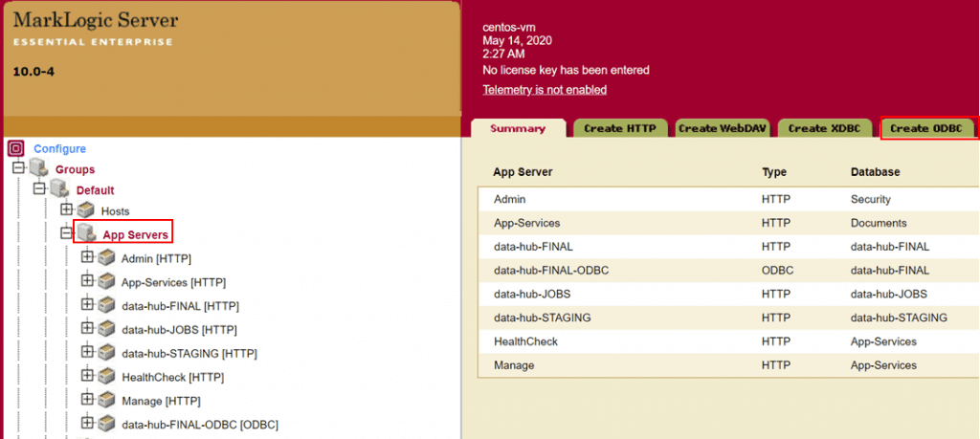
Task: Expand the data-hub-STAGING [HTTP] node
Action: (x=87, y=352)
